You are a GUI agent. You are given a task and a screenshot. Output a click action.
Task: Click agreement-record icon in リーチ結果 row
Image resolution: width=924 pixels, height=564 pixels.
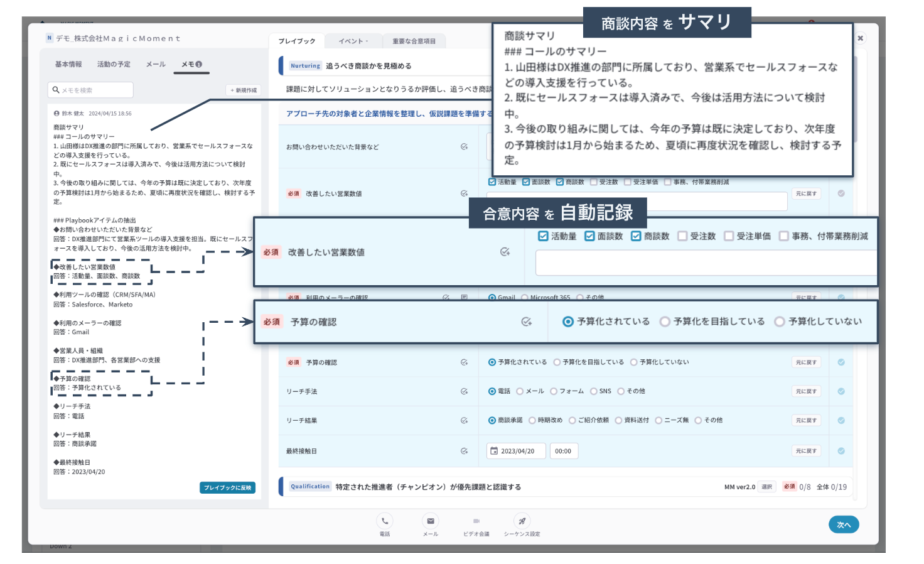pyautogui.click(x=464, y=420)
